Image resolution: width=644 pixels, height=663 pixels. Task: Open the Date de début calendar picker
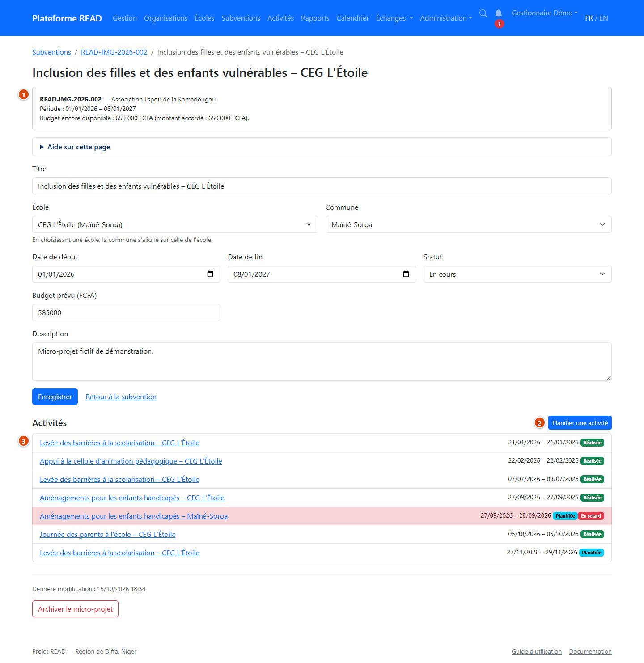[210, 274]
